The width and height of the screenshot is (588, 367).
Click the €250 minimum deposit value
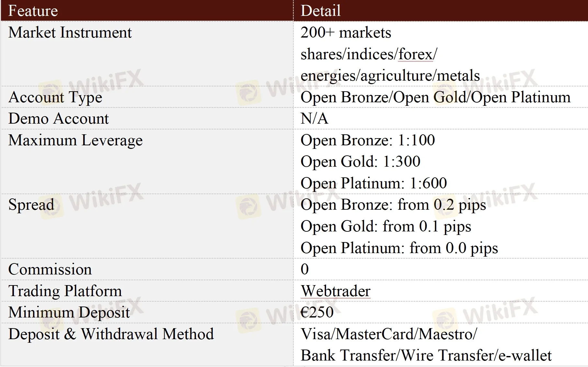pos(317,312)
